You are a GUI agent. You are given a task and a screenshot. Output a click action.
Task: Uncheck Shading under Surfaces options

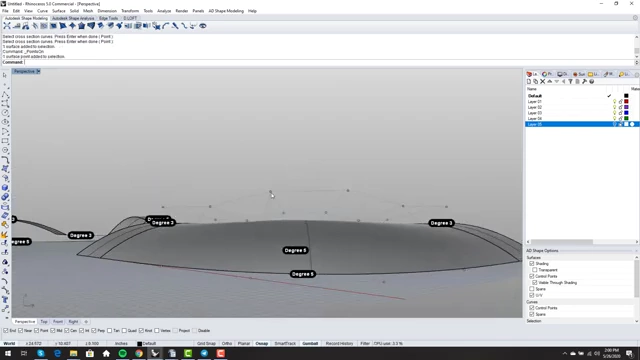click(x=532, y=264)
